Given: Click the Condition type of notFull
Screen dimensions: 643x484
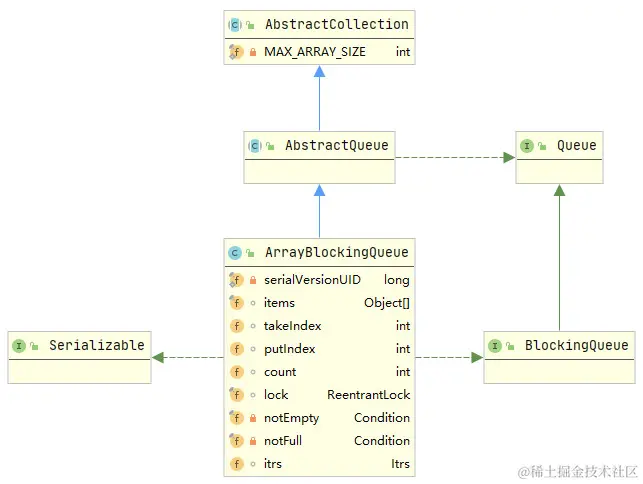Looking at the screenshot, I should 382,441.
